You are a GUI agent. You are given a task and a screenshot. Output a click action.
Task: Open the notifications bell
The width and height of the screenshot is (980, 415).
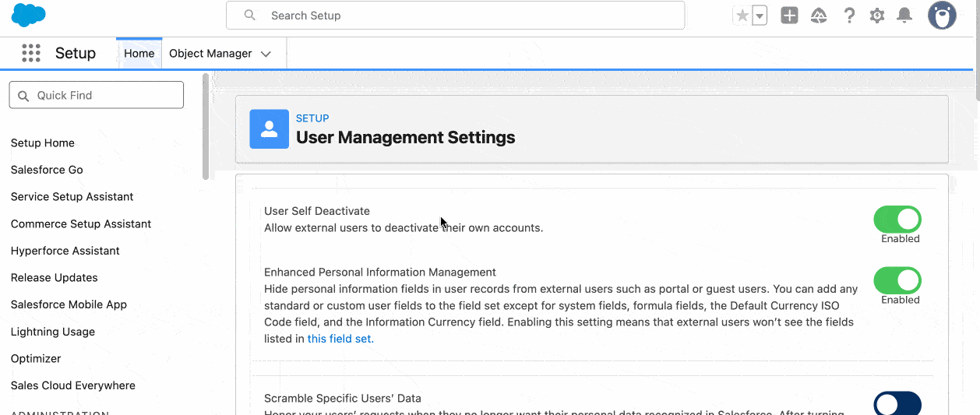pyautogui.click(x=904, y=16)
